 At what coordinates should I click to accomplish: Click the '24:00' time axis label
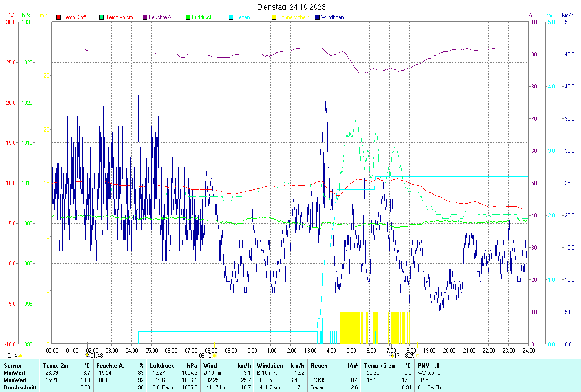pyautogui.click(x=528, y=350)
